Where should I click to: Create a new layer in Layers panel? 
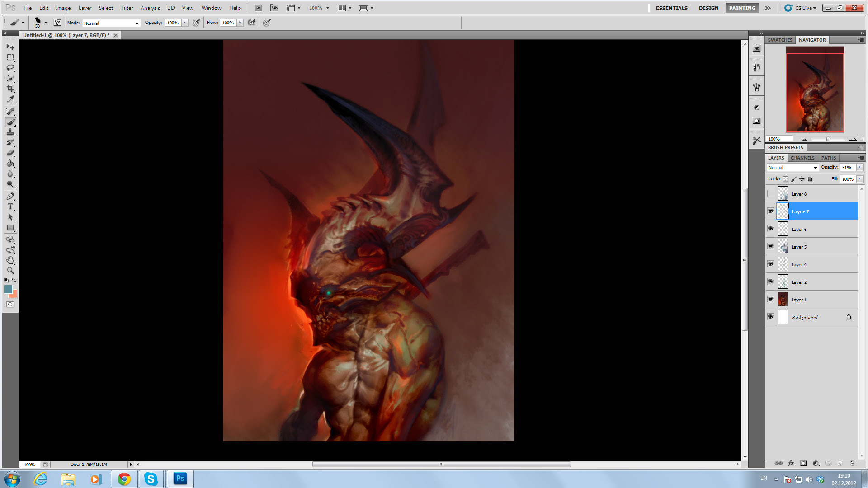tap(840, 463)
